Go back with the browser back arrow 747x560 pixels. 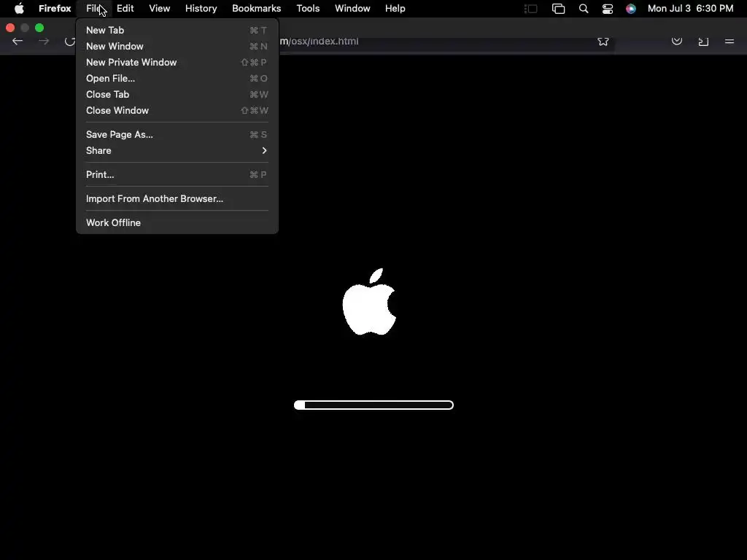click(18, 42)
